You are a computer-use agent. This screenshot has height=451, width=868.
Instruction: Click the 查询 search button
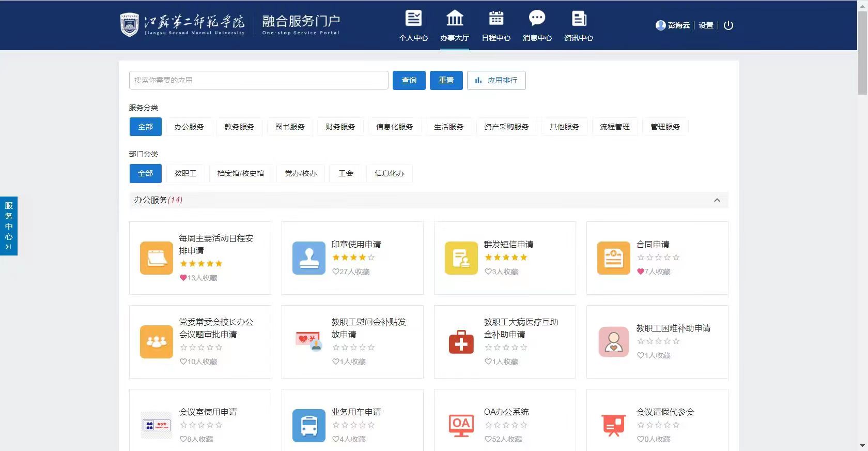409,81
